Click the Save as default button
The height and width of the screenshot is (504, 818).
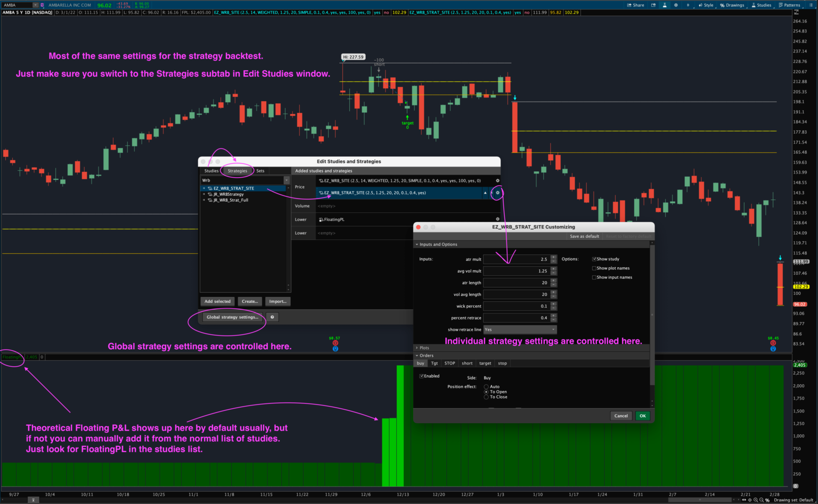(584, 236)
